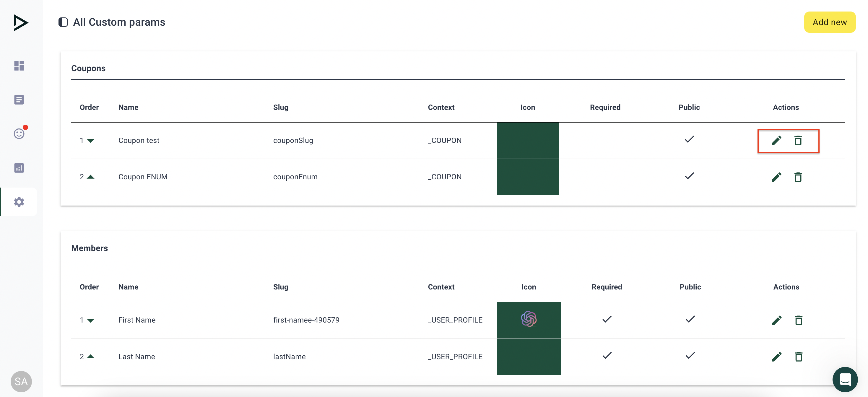Delete the Coupon test param

click(x=798, y=141)
